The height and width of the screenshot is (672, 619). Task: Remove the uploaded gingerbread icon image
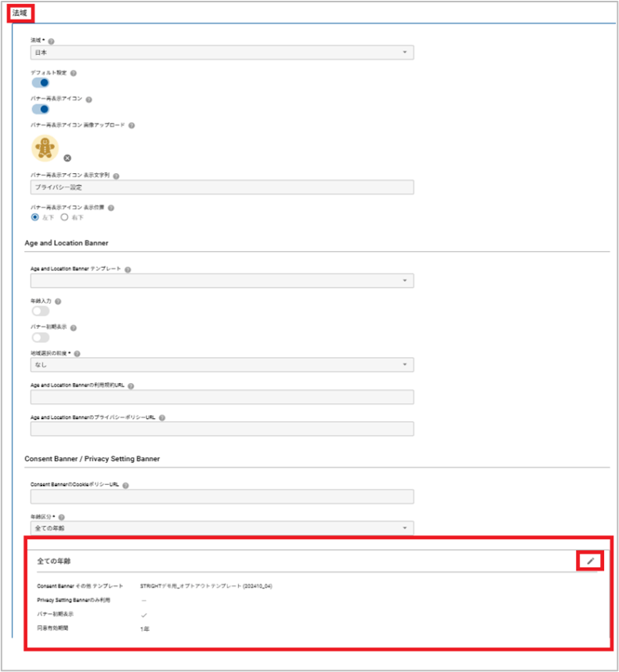pyautogui.click(x=67, y=158)
